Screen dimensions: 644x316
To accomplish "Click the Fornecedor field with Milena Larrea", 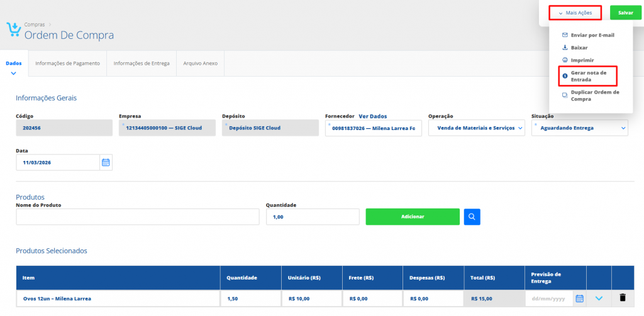I will [374, 128].
